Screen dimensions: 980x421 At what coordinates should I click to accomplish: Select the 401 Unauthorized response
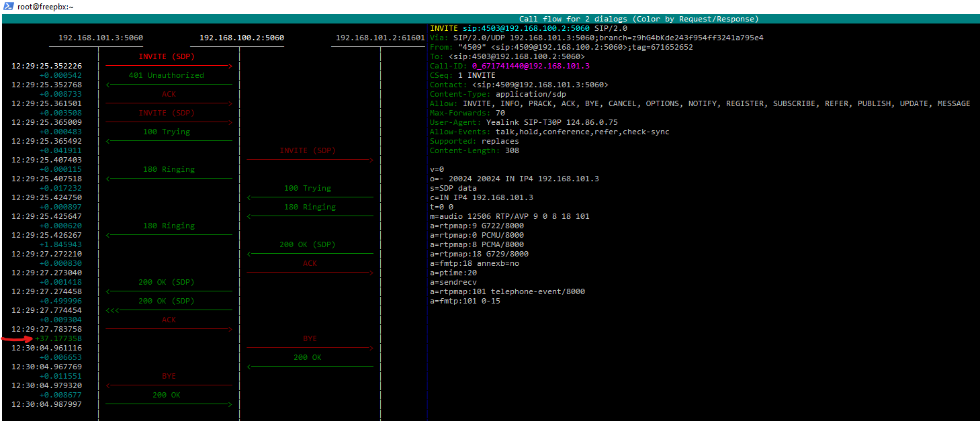click(x=166, y=75)
